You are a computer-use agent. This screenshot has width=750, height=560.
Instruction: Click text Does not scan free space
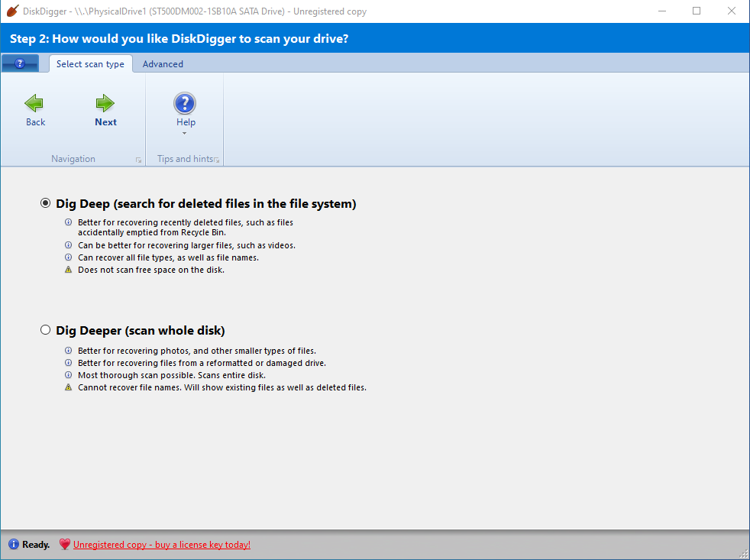point(151,270)
